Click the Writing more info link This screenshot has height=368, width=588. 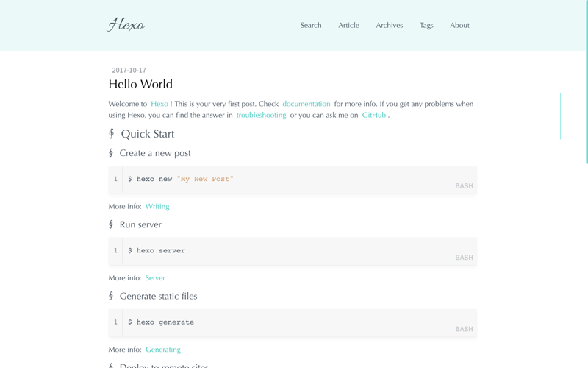(x=157, y=206)
